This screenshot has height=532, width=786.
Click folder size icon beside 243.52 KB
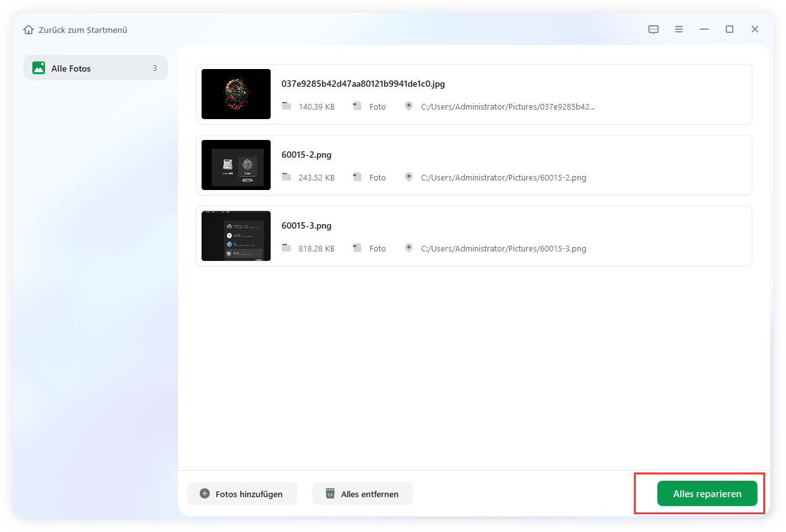(x=287, y=177)
